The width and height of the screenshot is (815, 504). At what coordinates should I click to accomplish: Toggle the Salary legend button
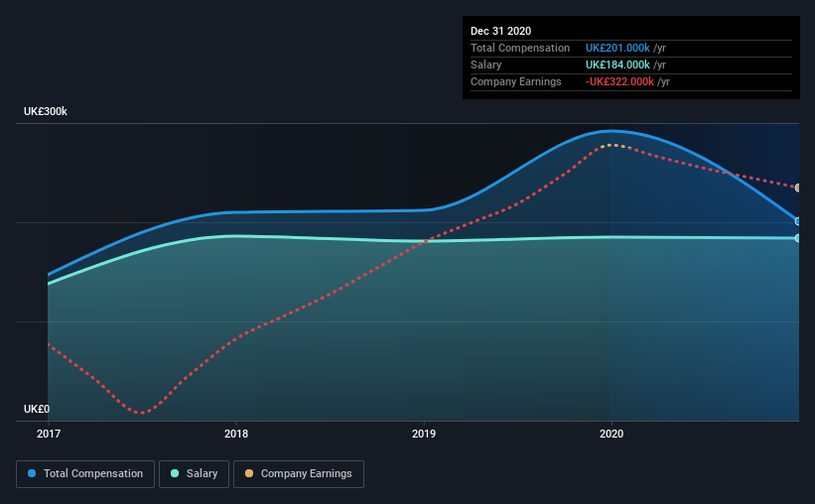194,474
